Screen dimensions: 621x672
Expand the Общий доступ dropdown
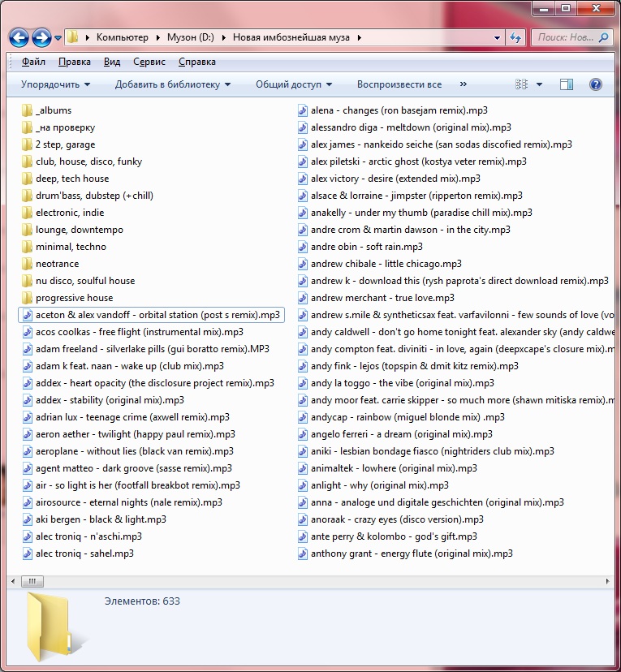point(294,84)
